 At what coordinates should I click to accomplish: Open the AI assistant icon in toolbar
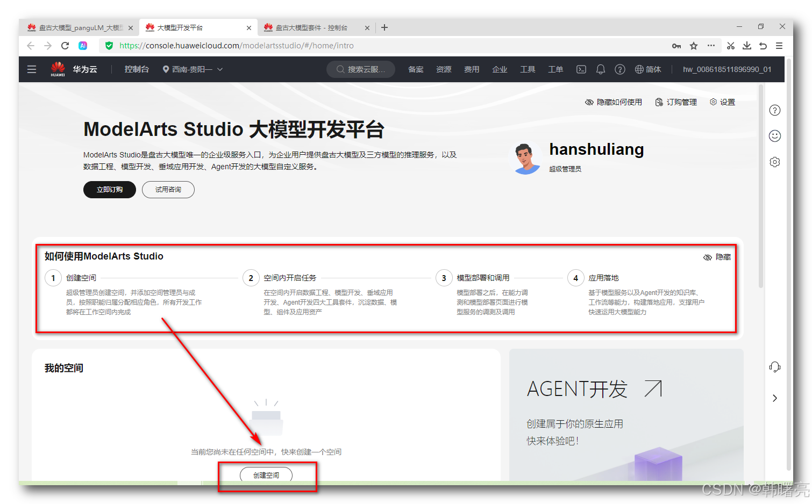coord(83,46)
